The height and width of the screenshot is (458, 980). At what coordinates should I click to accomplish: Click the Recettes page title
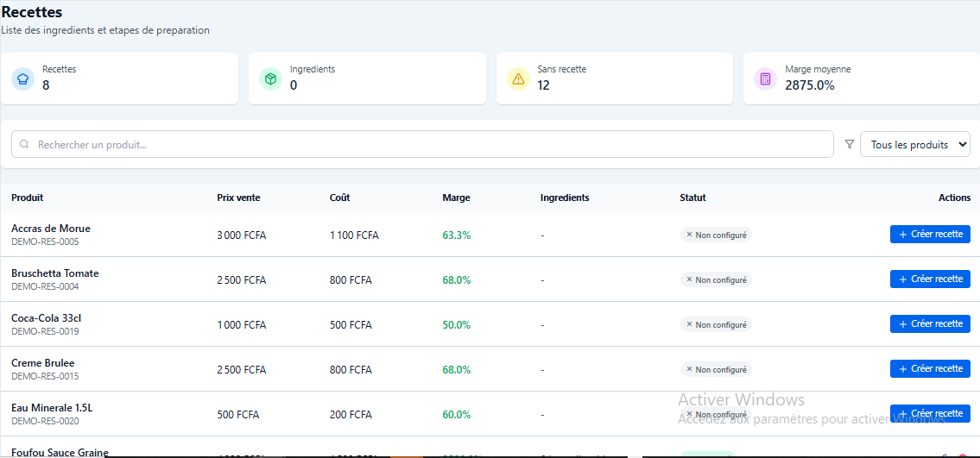tap(31, 11)
